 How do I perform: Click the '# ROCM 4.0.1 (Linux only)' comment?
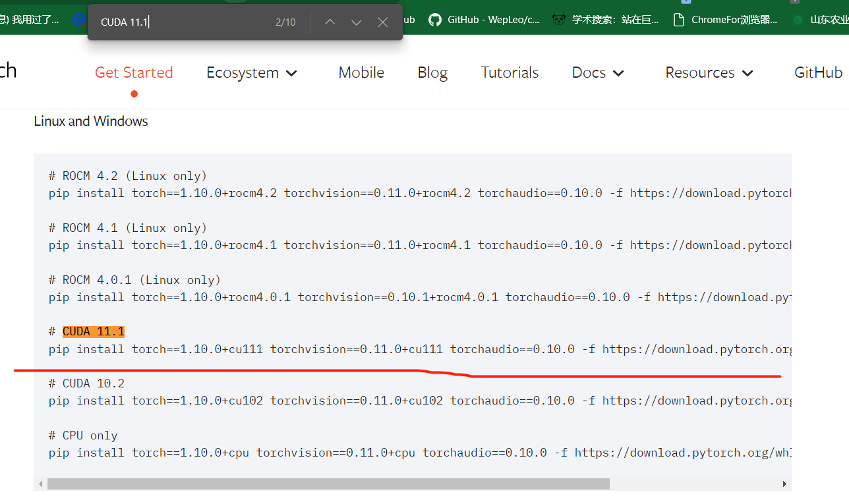click(134, 280)
